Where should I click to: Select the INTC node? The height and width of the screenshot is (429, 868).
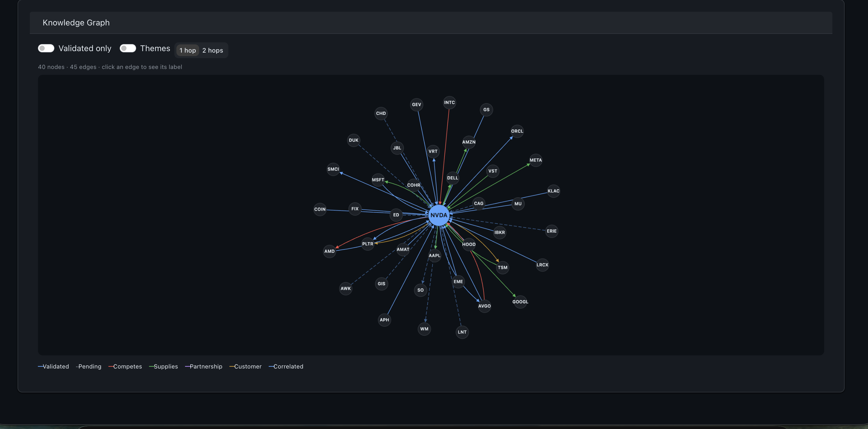tap(449, 103)
